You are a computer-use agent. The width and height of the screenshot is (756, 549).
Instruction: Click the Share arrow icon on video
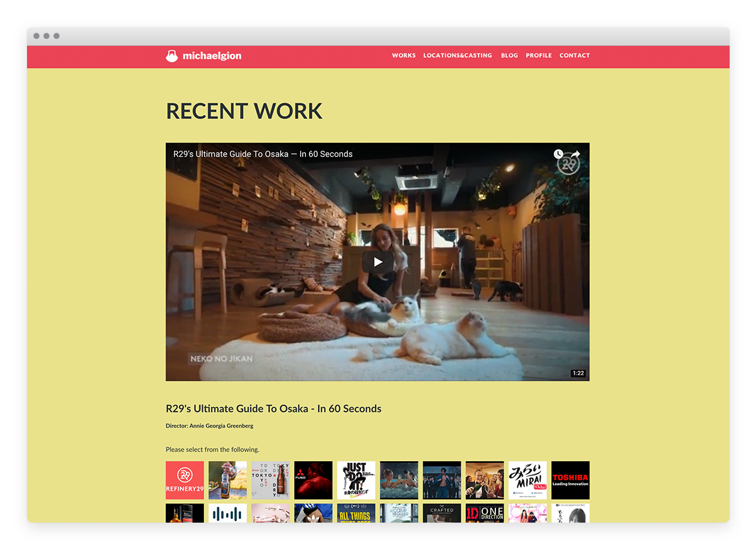tap(575, 154)
